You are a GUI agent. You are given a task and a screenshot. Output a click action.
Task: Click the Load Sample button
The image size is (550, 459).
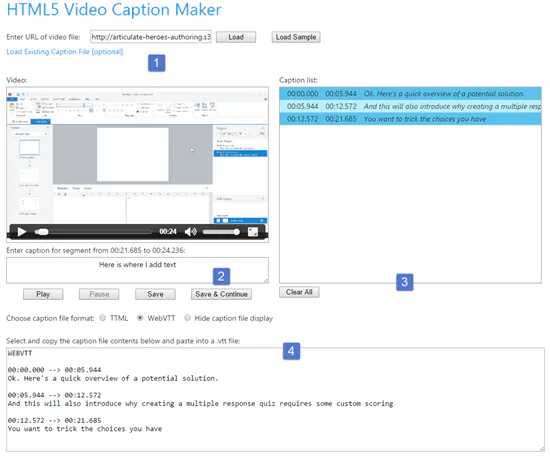296,37
